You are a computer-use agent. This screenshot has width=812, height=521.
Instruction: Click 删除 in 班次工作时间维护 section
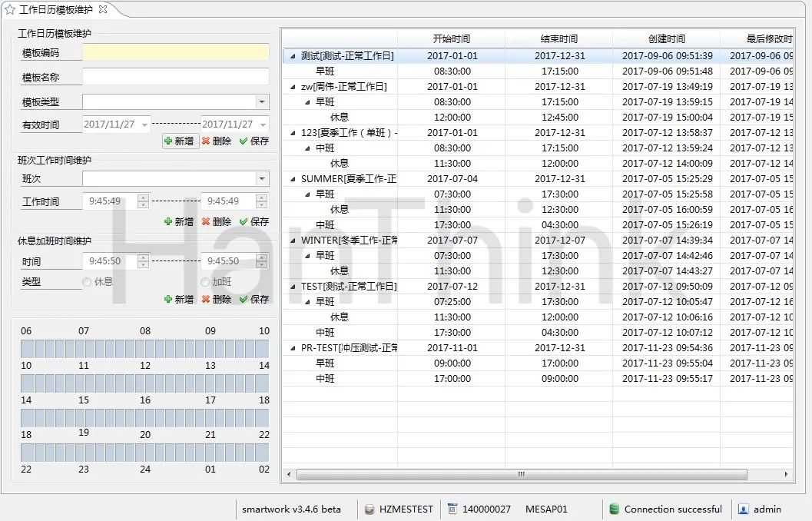point(217,221)
